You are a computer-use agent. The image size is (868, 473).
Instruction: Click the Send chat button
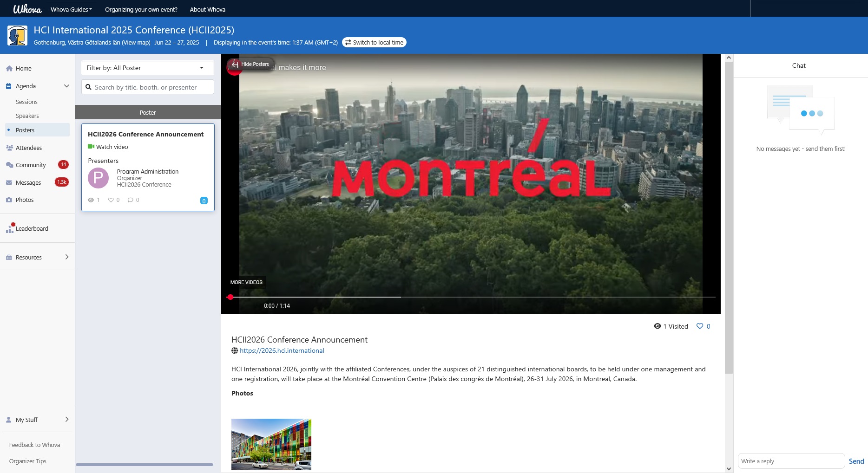point(856,461)
